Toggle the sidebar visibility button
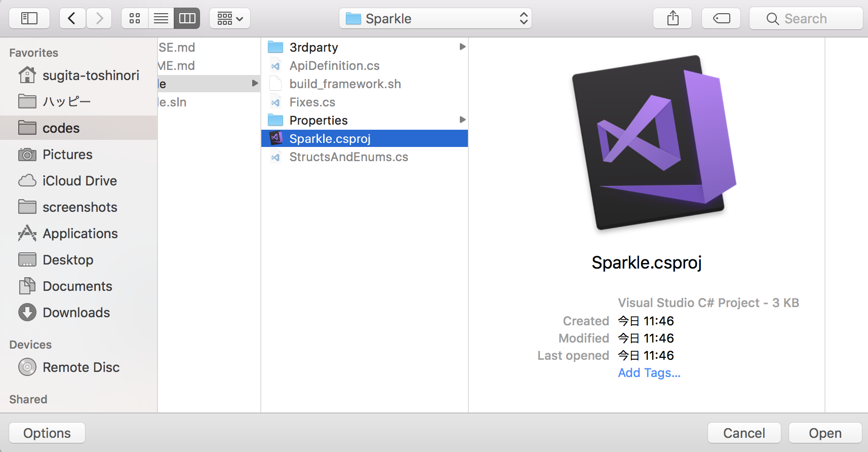The image size is (868, 452). (29, 19)
